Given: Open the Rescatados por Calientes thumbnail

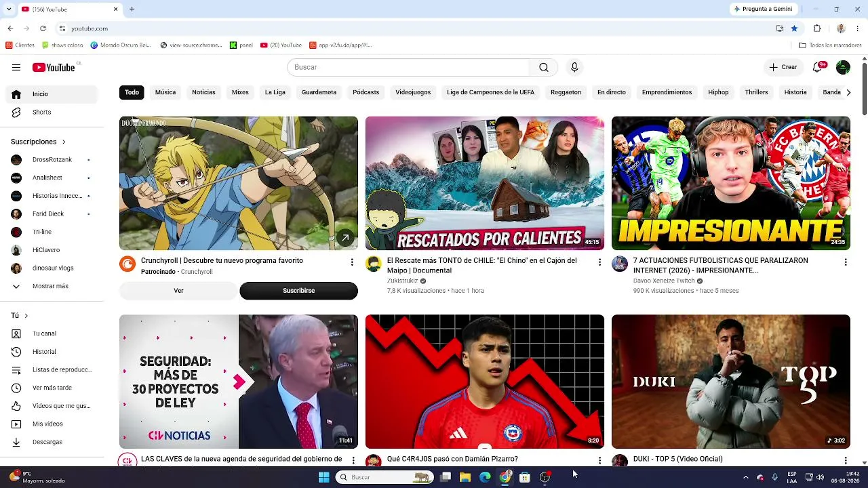Looking at the screenshot, I should 485,183.
